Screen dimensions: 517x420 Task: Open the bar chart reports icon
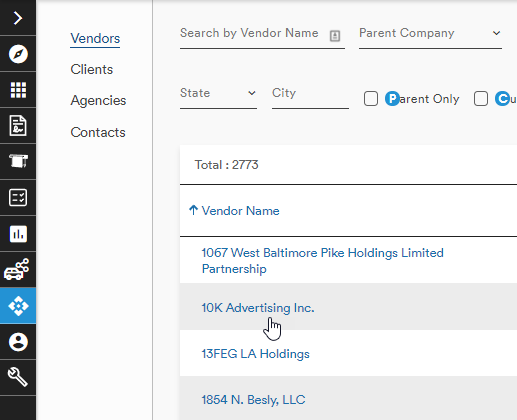[18, 234]
